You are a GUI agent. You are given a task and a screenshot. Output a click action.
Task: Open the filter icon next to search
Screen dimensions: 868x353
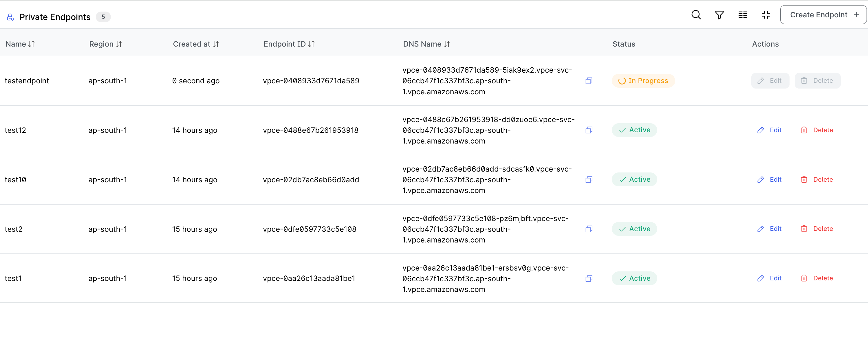(x=719, y=15)
